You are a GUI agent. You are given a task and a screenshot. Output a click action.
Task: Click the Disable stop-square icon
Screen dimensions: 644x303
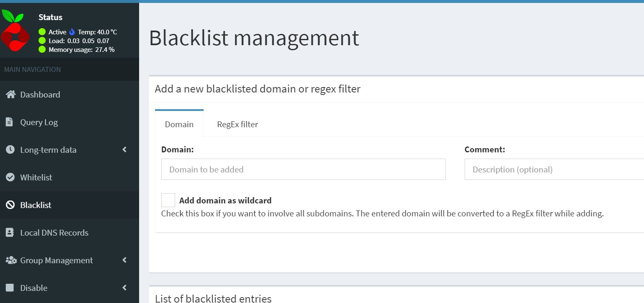point(10,288)
